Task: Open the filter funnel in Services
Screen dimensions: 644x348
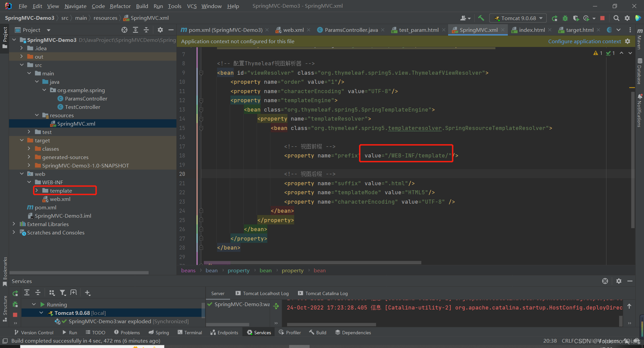Action: pos(63,293)
